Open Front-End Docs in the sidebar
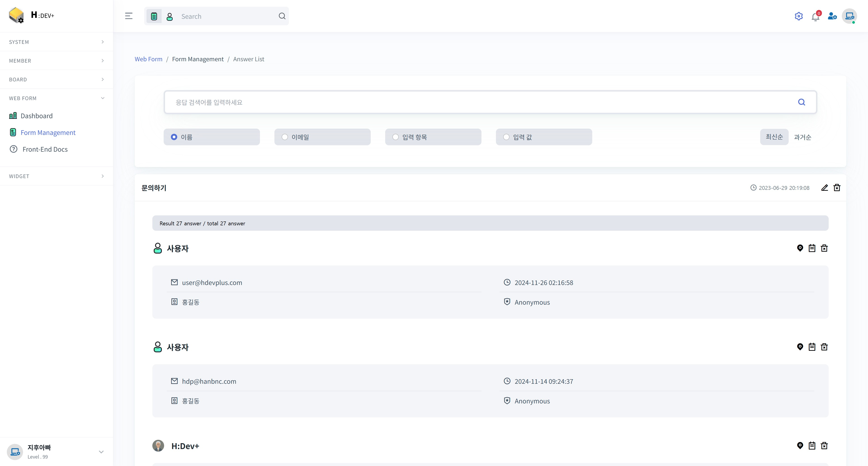 tap(45, 149)
